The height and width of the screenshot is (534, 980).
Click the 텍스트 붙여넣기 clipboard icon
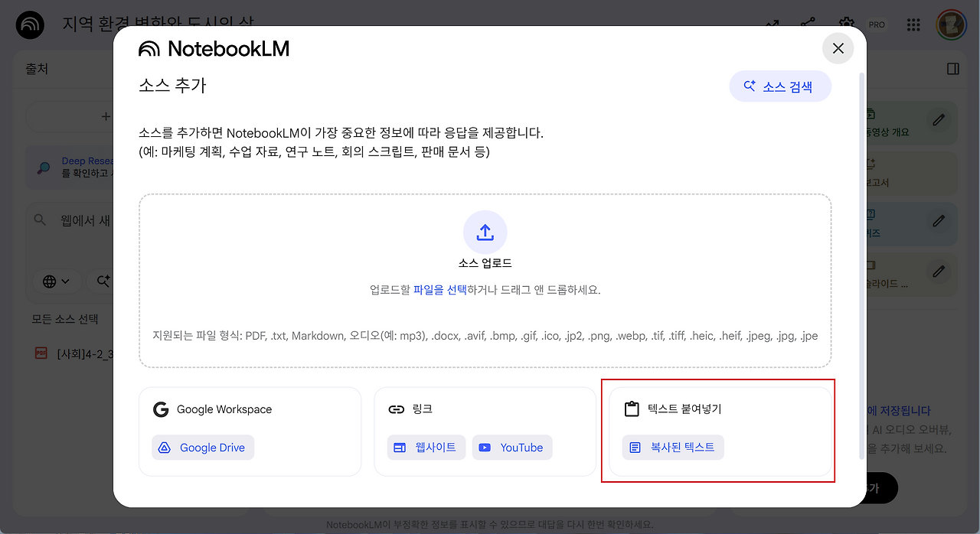[x=632, y=409]
